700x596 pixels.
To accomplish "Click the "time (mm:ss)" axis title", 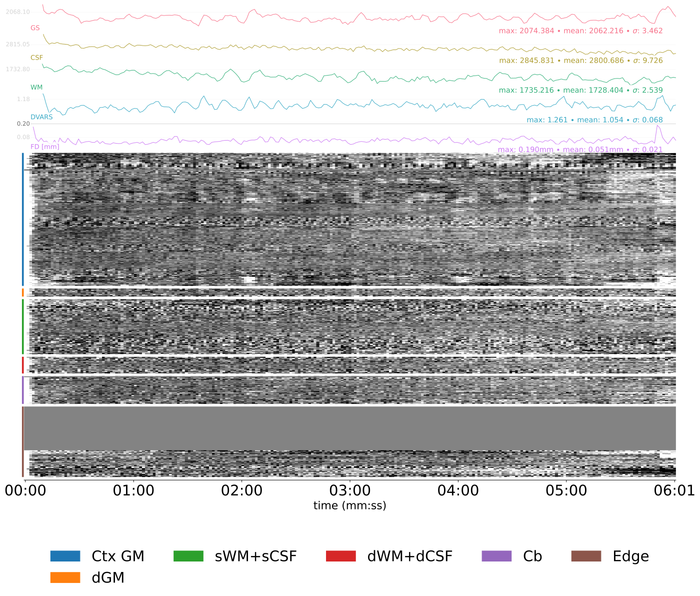I will point(350,505).
